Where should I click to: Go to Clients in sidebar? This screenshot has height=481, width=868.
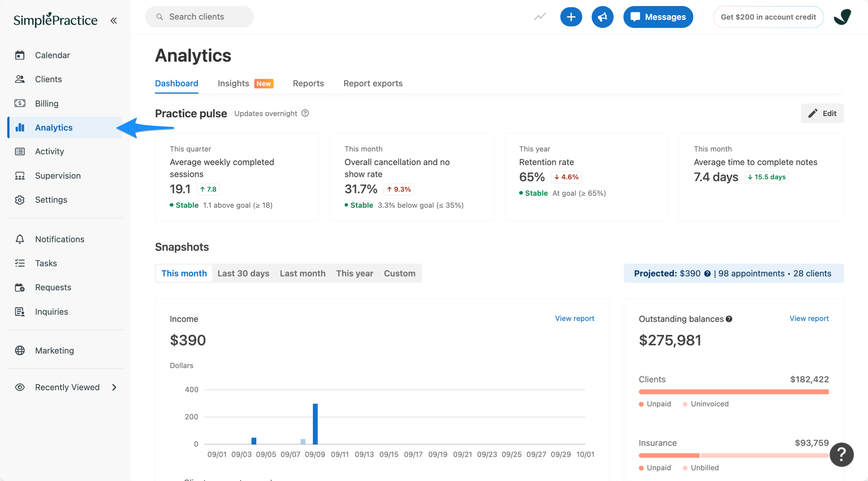click(48, 79)
